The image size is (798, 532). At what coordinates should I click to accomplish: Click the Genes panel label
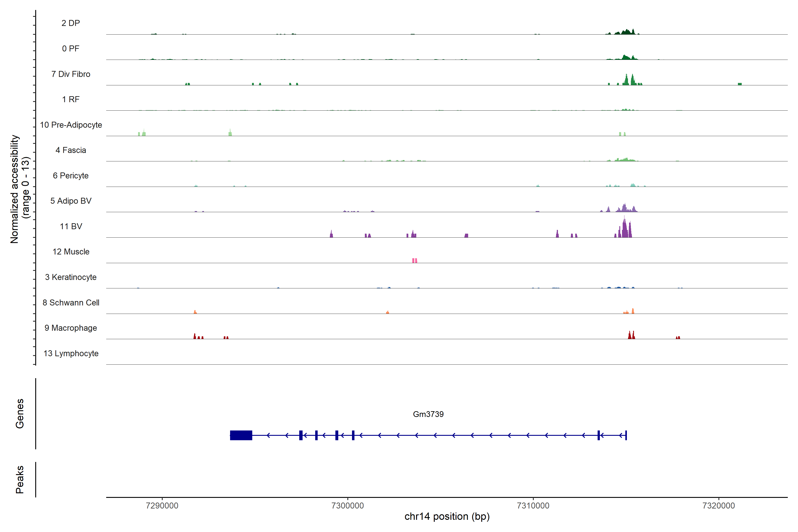click(x=20, y=414)
